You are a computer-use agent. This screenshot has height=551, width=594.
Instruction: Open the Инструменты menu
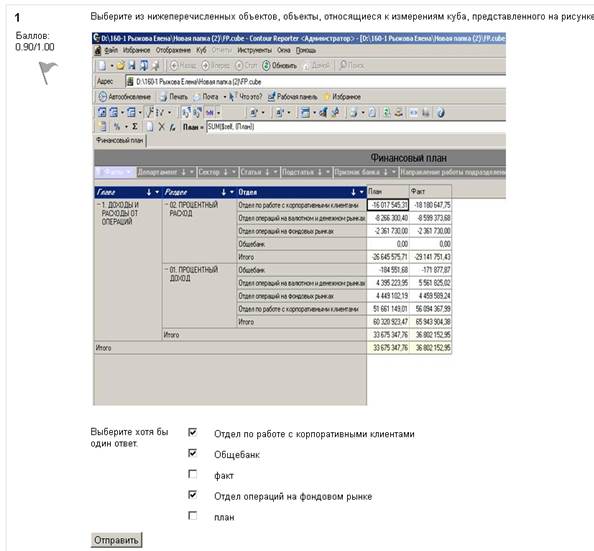pyautogui.click(x=254, y=50)
